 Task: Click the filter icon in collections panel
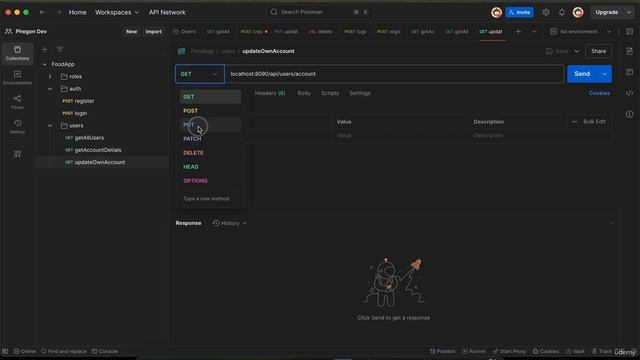60,49
